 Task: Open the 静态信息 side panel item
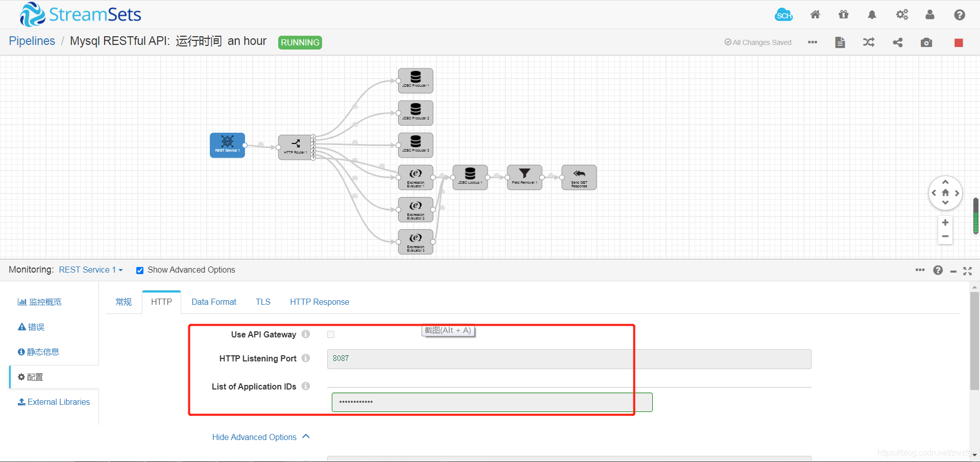click(x=38, y=352)
